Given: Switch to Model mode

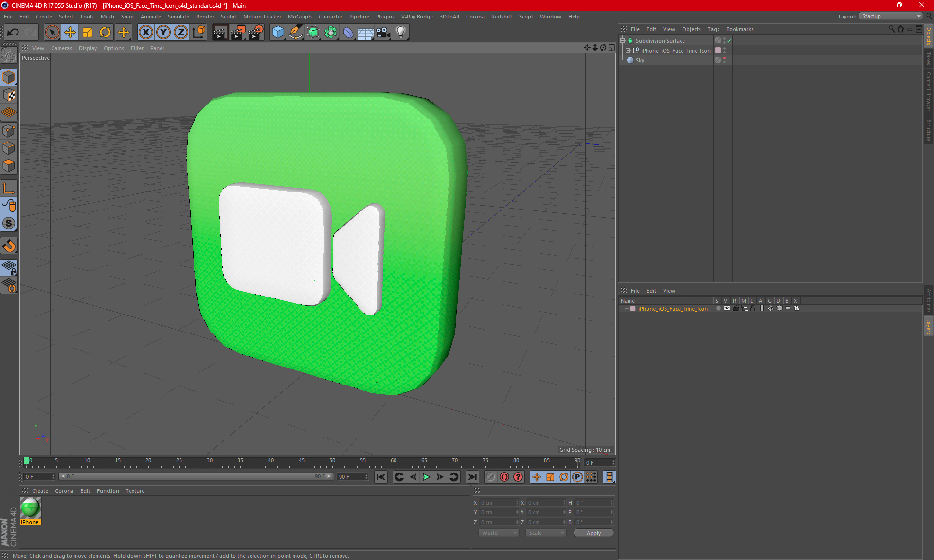Looking at the screenshot, I should tap(9, 78).
